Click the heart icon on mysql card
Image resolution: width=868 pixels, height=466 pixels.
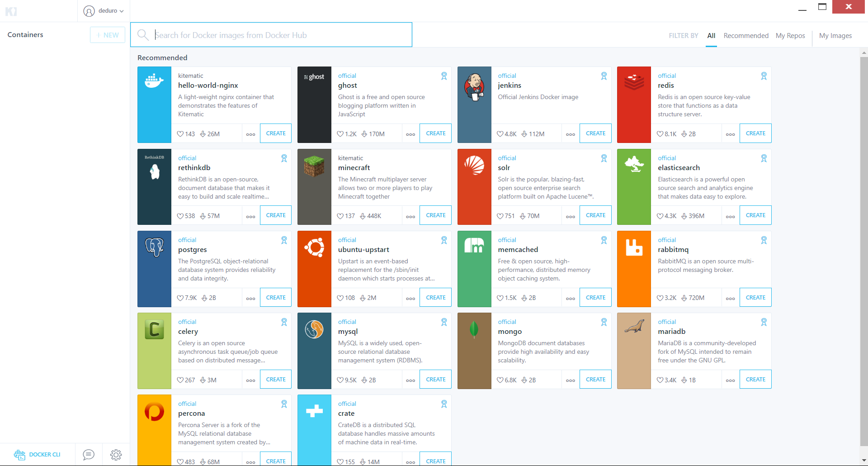pos(340,380)
